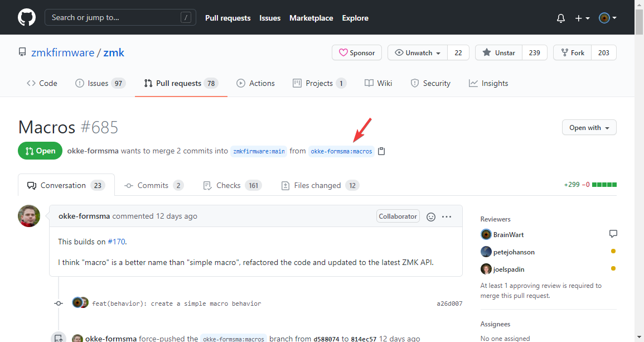Screen dimensions: 644x342
Task: Unstar the zmk repository
Action: click(x=498, y=52)
